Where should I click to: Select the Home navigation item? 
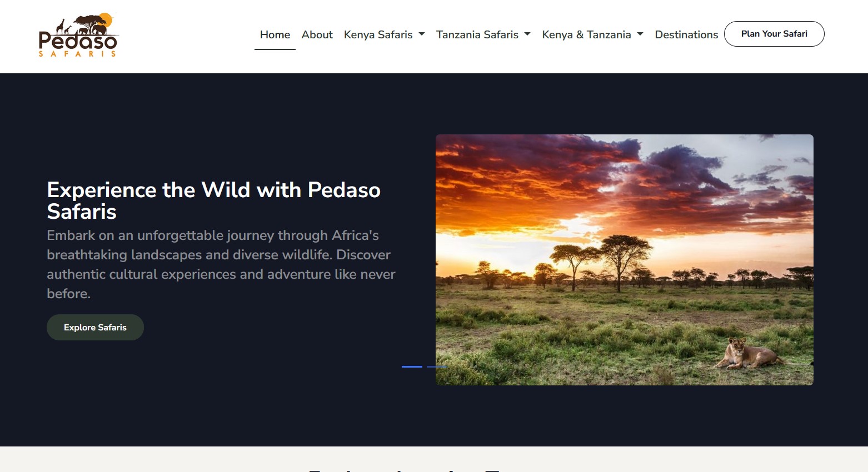pos(275,34)
